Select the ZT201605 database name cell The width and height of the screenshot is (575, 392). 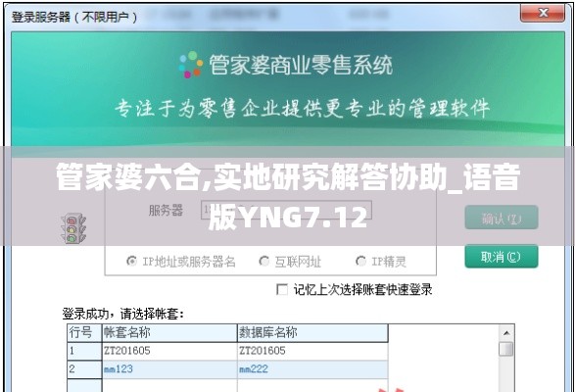pos(312,351)
